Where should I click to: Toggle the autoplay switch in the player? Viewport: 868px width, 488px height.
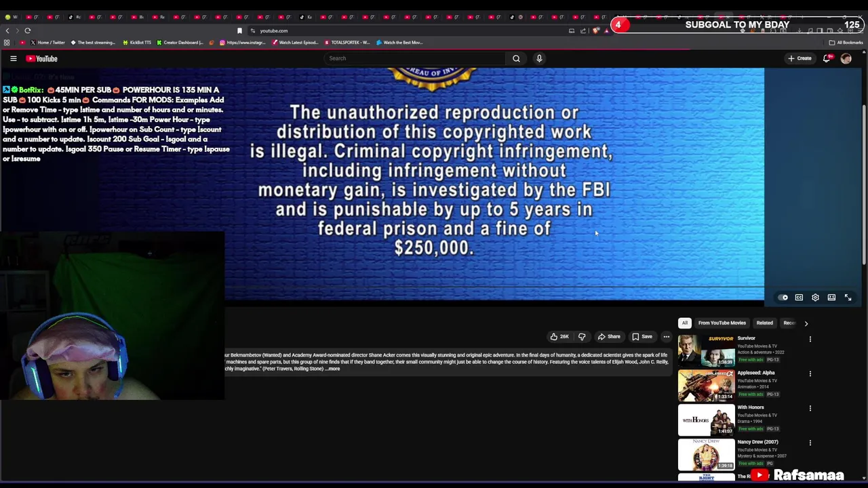click(783, 298)
